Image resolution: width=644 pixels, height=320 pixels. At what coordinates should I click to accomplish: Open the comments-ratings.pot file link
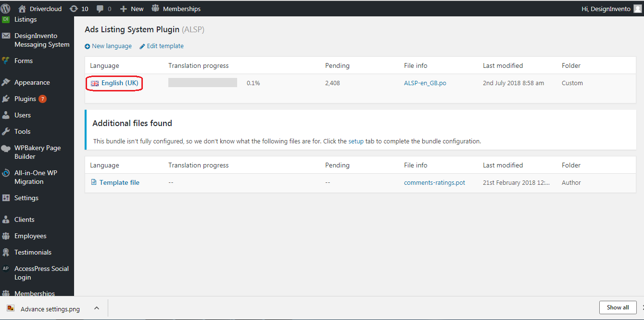(x=434, y=182)
